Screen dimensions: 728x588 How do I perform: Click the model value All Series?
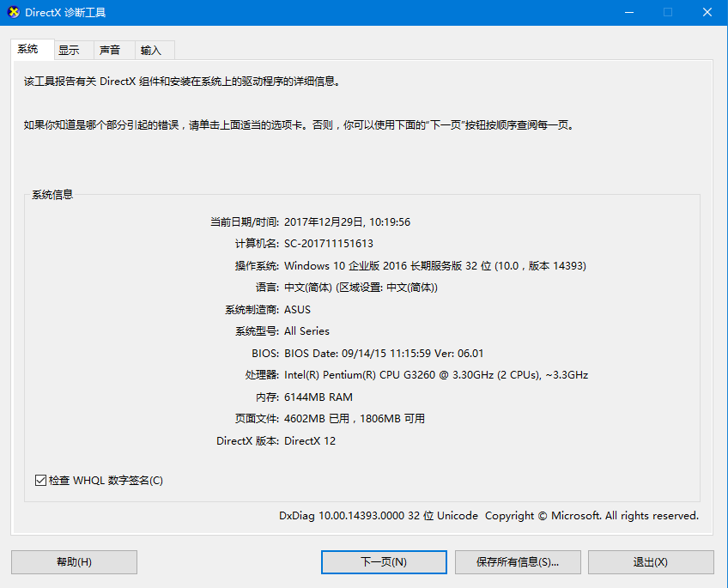click(306, 331)
